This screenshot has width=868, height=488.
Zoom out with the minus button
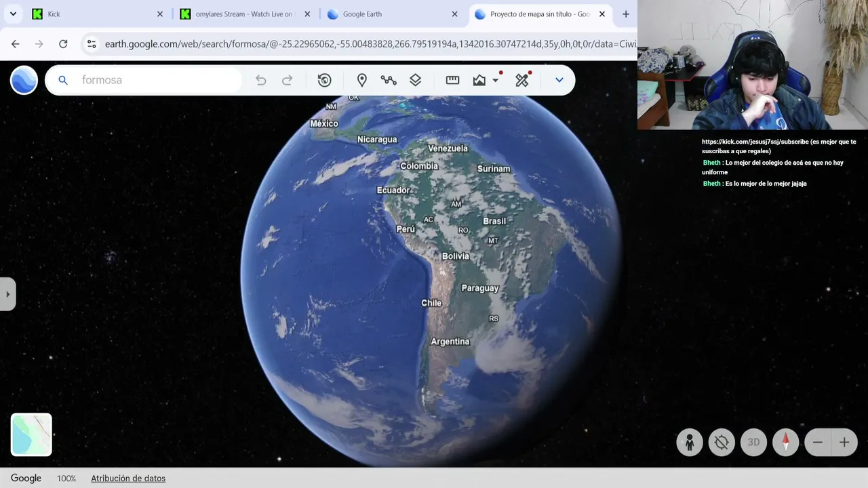(818, 443)
